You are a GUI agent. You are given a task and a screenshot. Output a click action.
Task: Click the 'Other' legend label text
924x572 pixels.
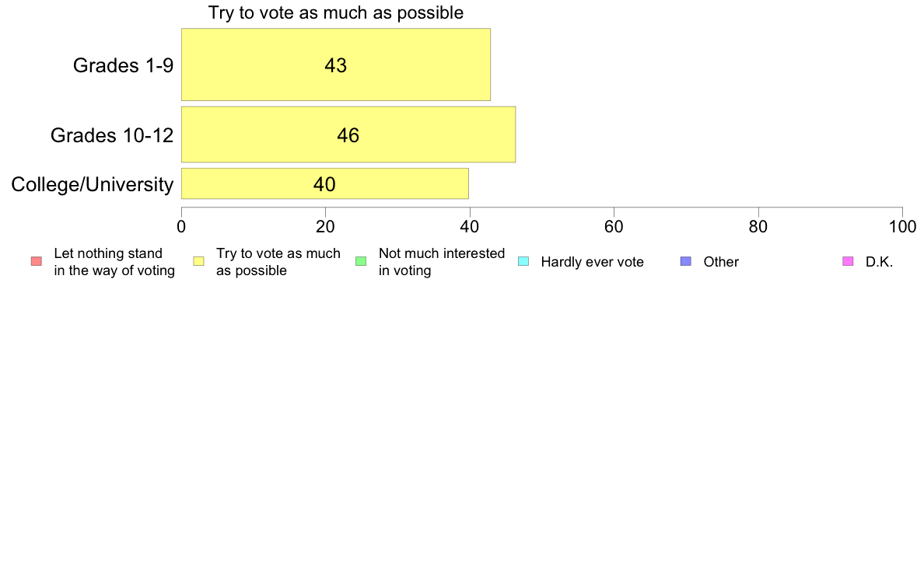pyautogui.click(x=721, y=262)
